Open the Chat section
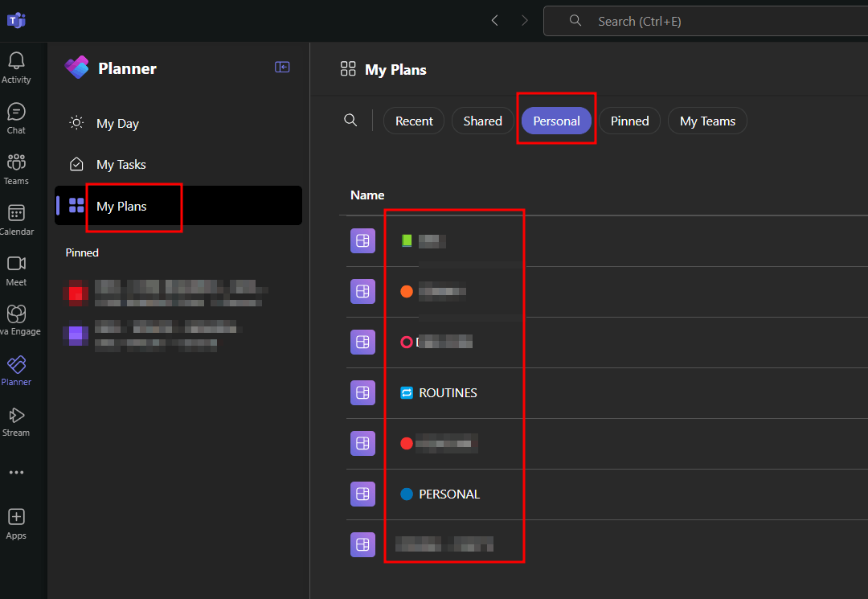Viewport: 868px width, 599px height. point(16,115)
